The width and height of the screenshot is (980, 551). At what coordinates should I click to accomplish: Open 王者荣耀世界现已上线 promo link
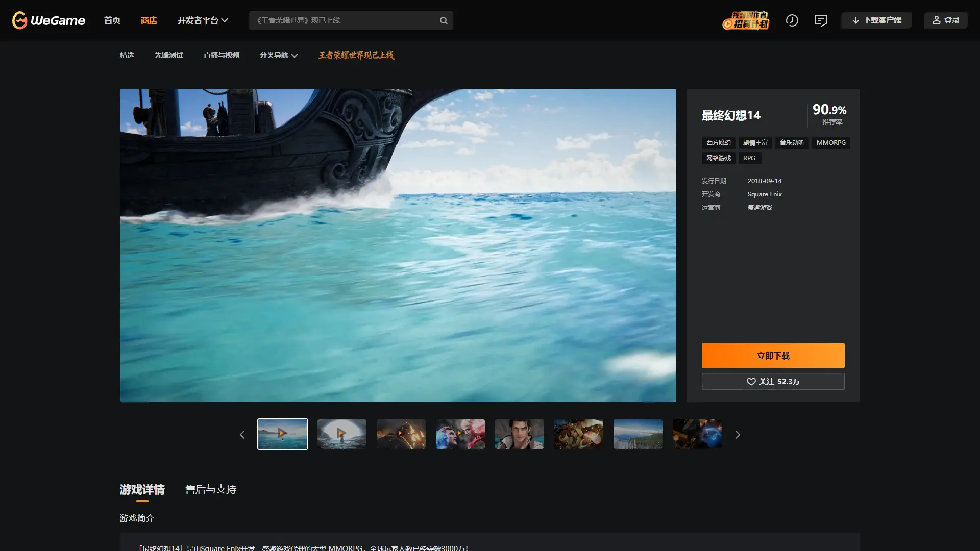point(356,55)
